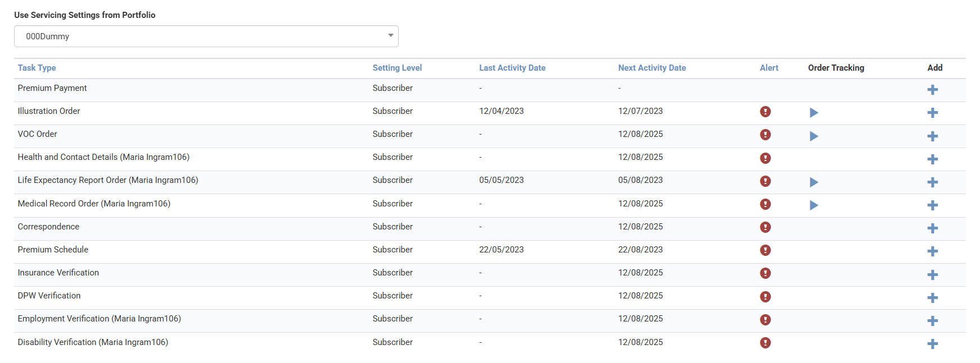Open the servicing portfolio dropdown showing 000Dummy
The width and height of the screenshot is (980, 363).
pos(206,36)
